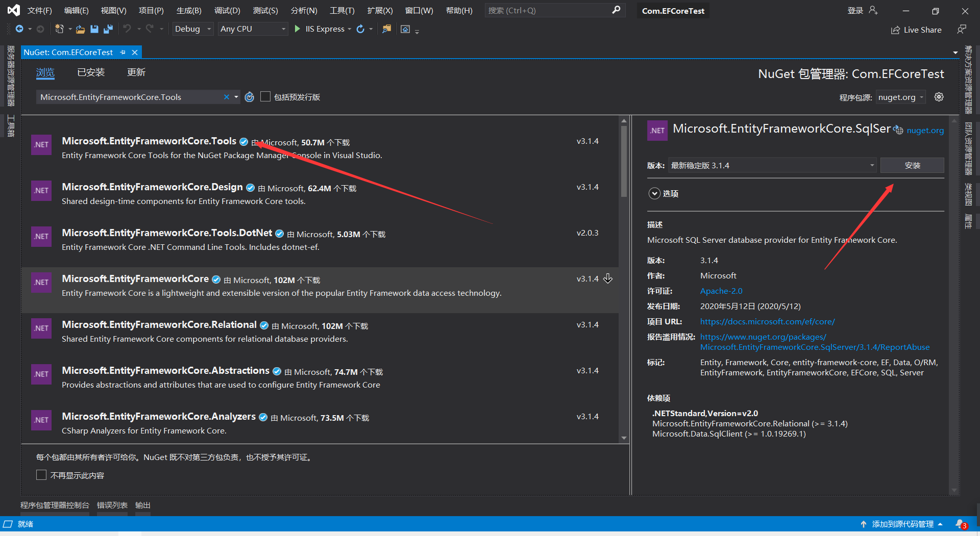Image resolution: width=980 pixels, height=536 pixels.
Task: Click download arrow icon for Microsoft.EntityFrameworkCore
Action: click(608, 278)
